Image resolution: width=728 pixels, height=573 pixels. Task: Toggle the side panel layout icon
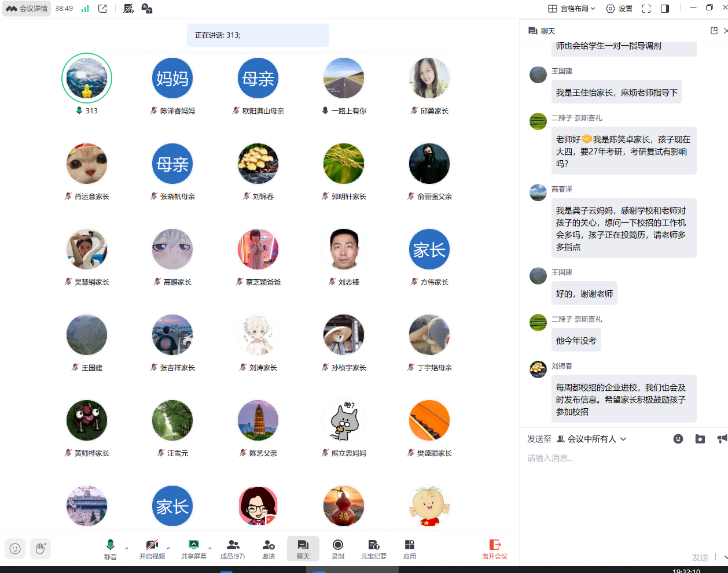point(665,9)
